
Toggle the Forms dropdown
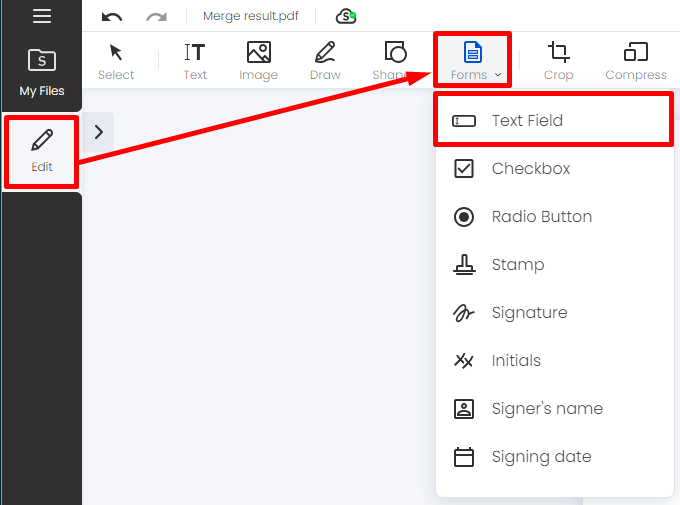[x=473, y=61]
